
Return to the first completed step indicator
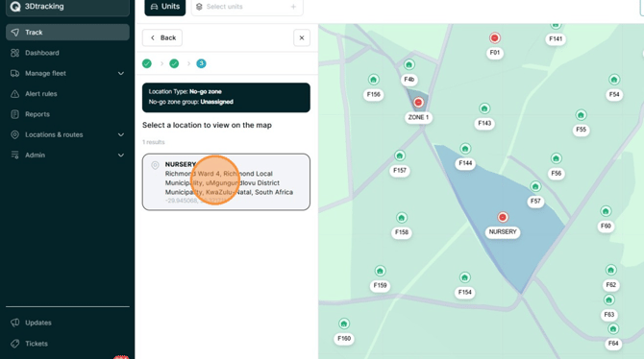click(x=147, y=63)
